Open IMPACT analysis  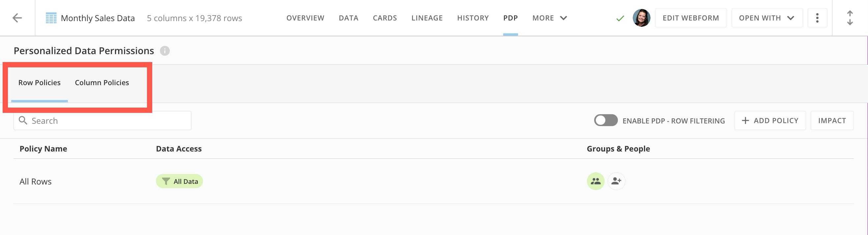tap(832, 120)
